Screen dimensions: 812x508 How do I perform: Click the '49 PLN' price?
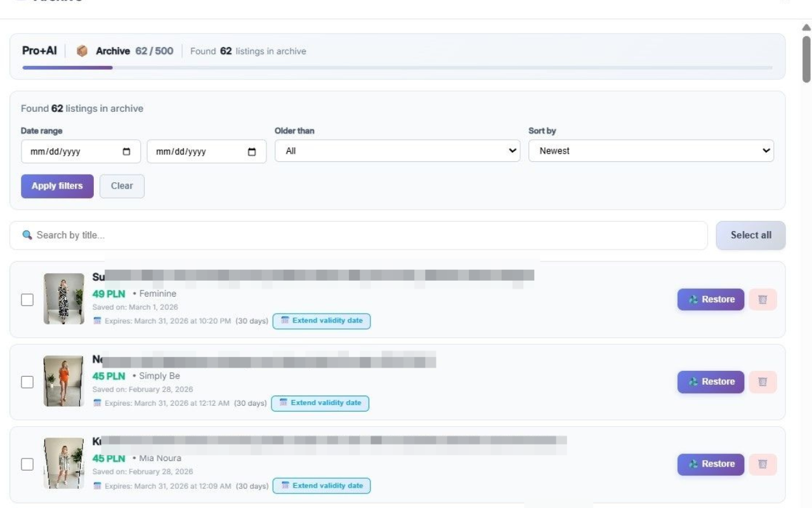click(x=108, y=294)
